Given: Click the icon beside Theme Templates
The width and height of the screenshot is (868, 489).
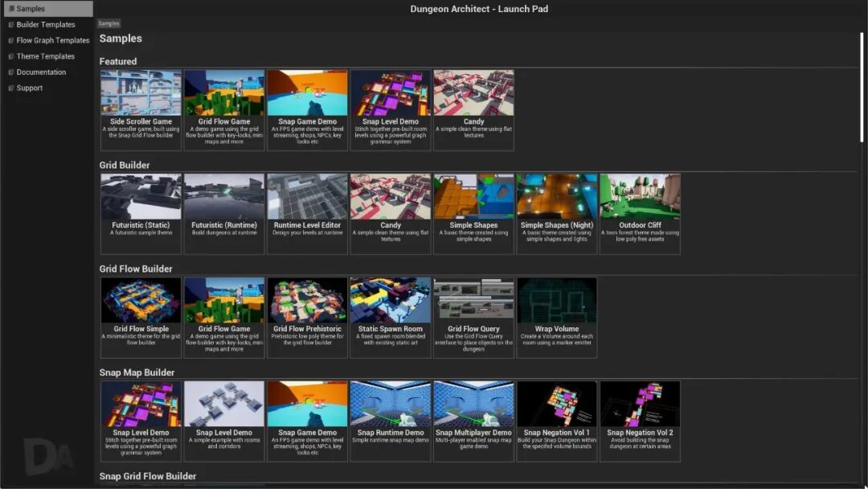Looking at the screenshot, I should 11,56.
